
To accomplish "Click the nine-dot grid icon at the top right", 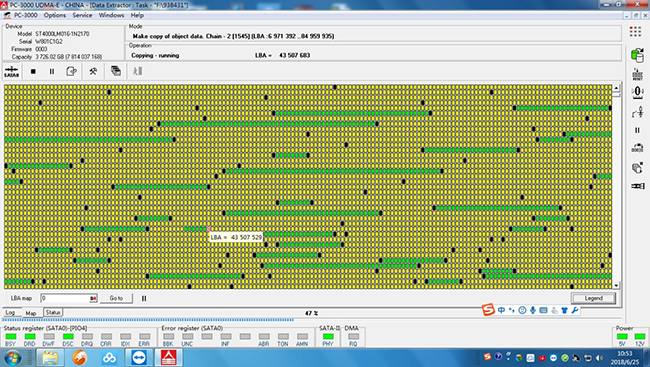I will [x=635, y=32].
